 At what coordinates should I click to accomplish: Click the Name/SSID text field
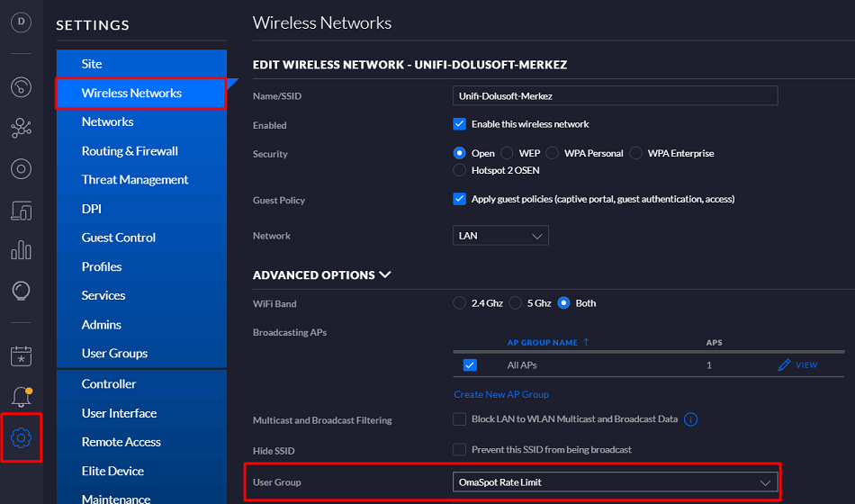pos(615,96)
